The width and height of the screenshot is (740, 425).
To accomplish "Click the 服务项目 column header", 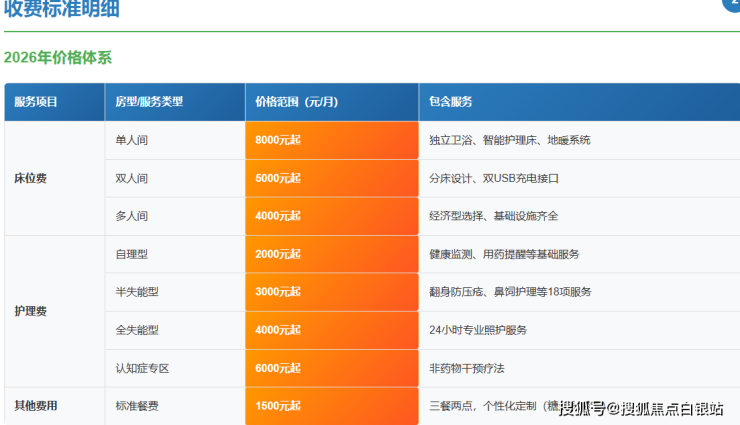I will [36, 102].
